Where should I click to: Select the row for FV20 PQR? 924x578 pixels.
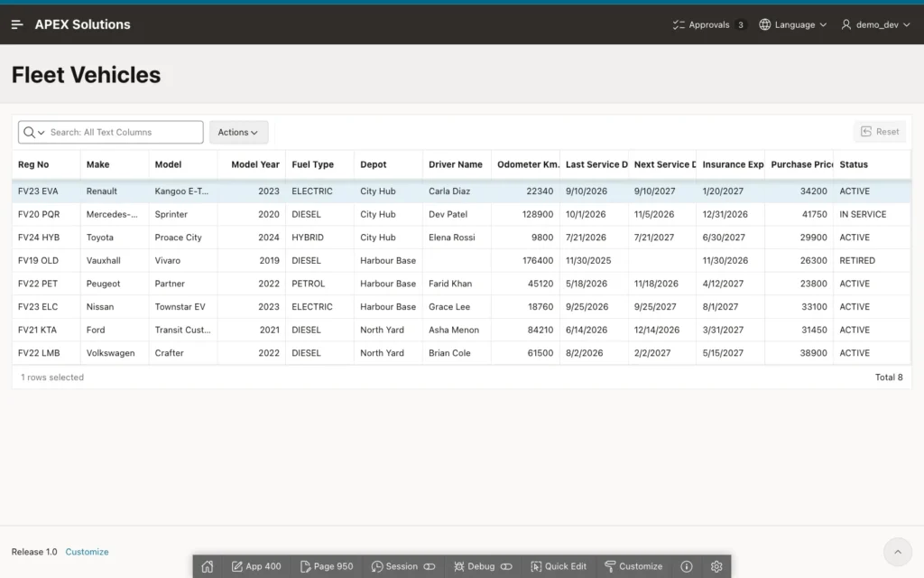(x=461, y=214)
